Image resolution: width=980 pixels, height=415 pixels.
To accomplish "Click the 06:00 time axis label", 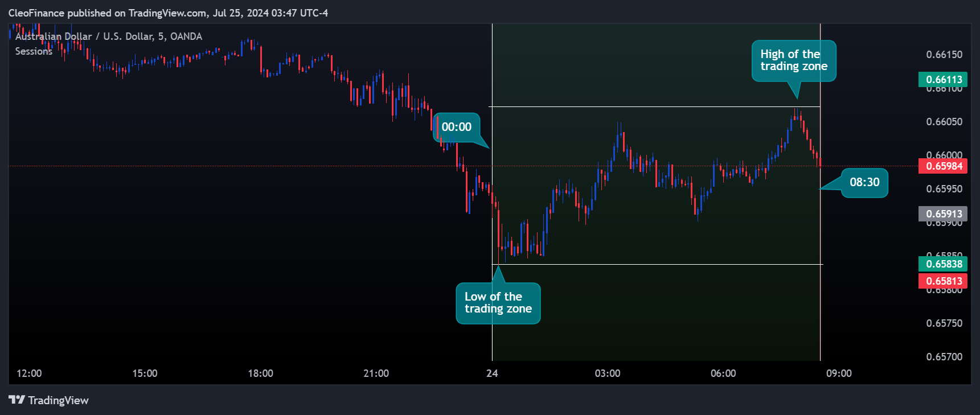I will coord(723,373).
